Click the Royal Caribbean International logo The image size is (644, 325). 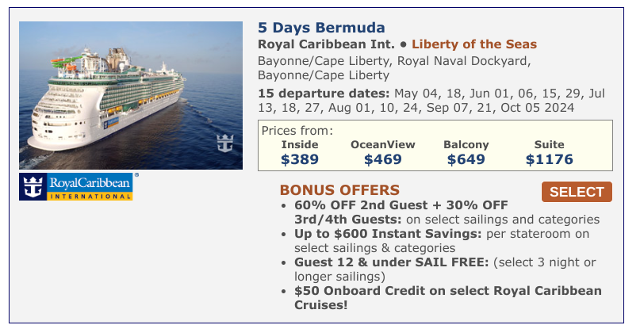(x=76, y=186)
